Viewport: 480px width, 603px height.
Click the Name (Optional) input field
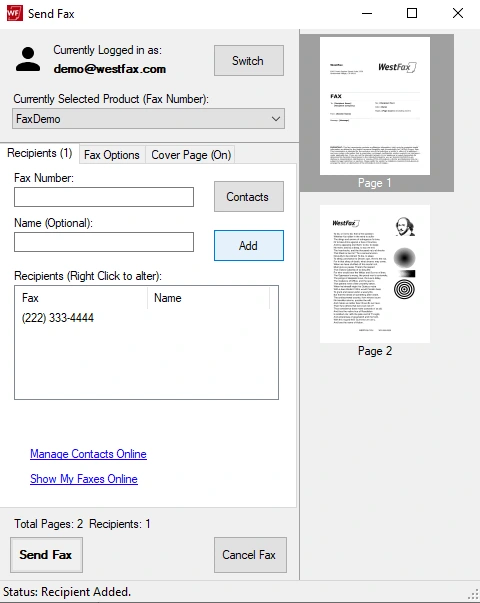104,242
